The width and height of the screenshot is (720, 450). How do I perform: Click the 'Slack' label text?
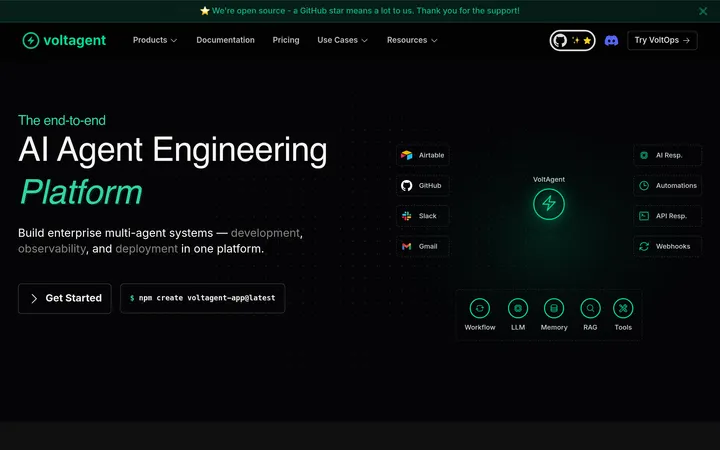(428, 216)
